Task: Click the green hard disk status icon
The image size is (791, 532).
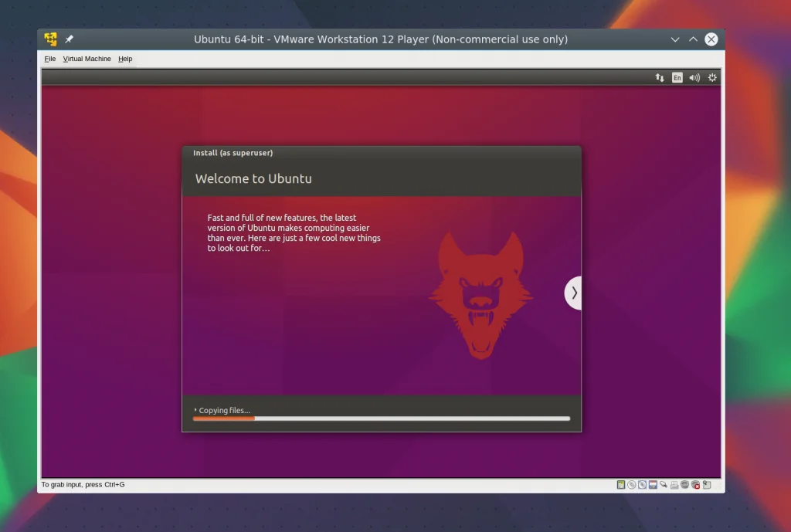Action: pos(621,485)
